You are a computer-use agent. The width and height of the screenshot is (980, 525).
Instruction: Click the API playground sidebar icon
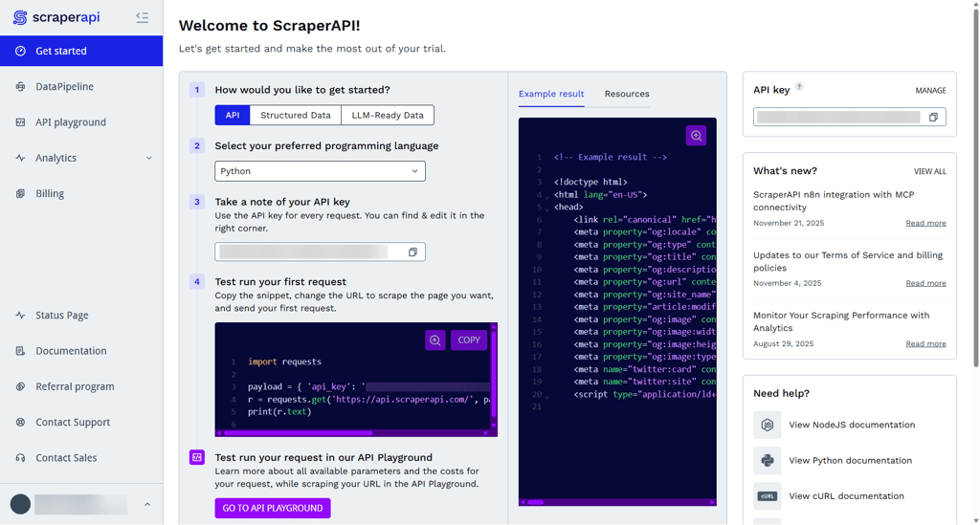pos(21,122)
